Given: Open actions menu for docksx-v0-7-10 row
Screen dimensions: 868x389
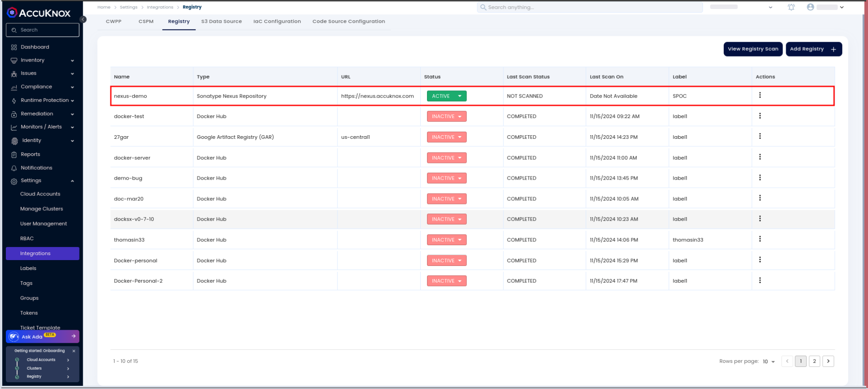Looking at the screenshot, I should 760,218.
